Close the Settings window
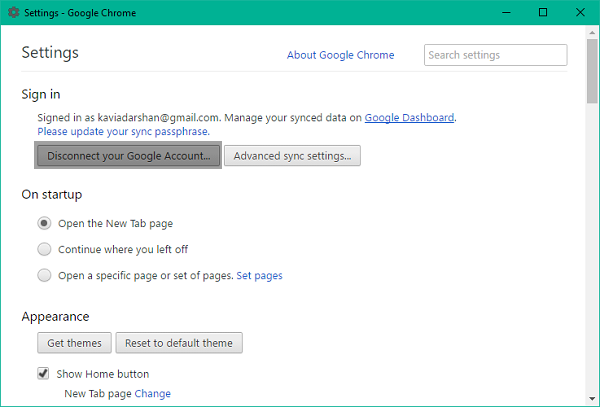 pos(580,13)
